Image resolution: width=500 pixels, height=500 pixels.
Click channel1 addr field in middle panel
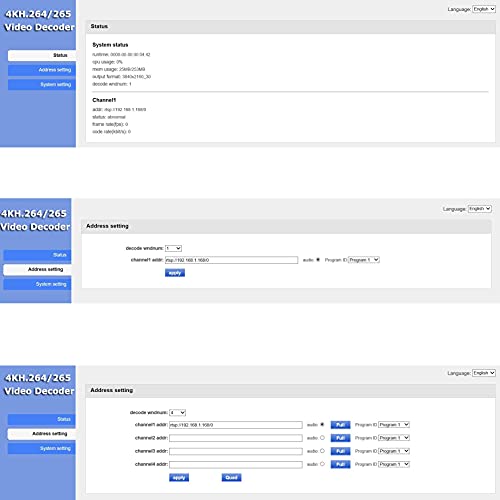231,260
